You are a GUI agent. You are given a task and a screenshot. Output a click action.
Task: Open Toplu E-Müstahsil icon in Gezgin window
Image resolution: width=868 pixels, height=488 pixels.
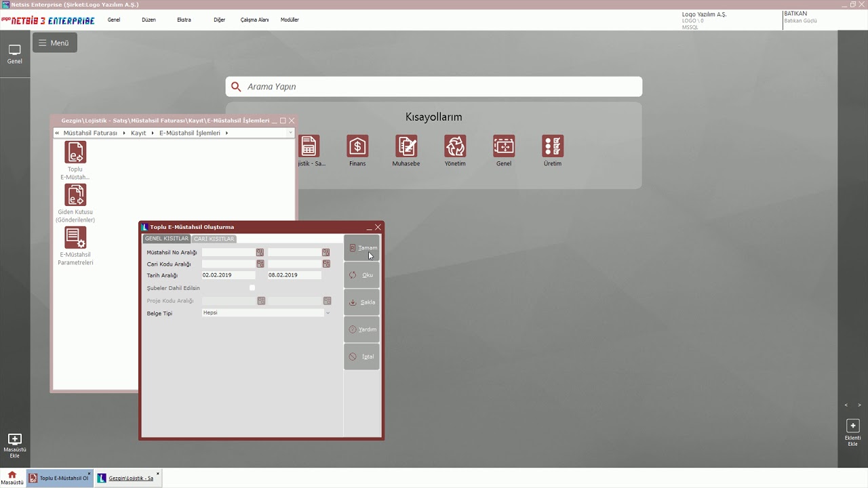coord(75,152)
